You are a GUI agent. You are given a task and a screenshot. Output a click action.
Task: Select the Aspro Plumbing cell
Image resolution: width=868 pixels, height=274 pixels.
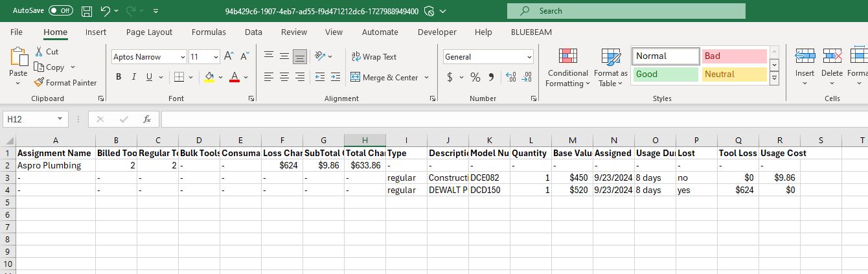(x=56, y=165)
